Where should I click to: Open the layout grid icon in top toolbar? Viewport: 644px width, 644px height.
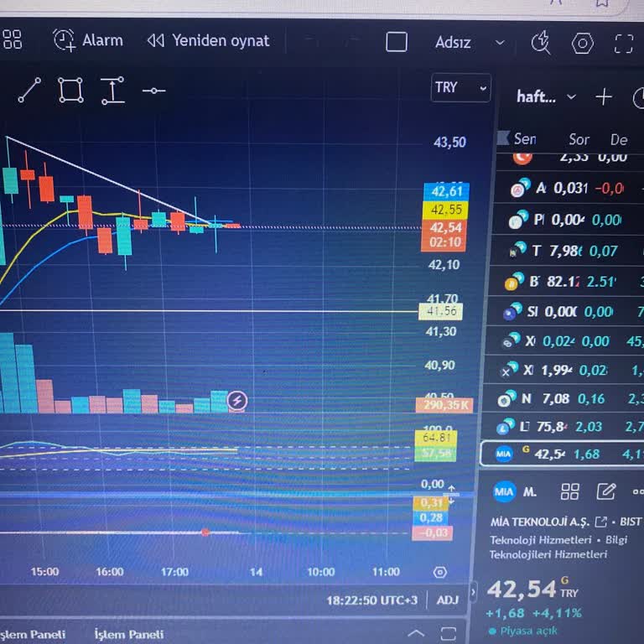click(12, 39)
